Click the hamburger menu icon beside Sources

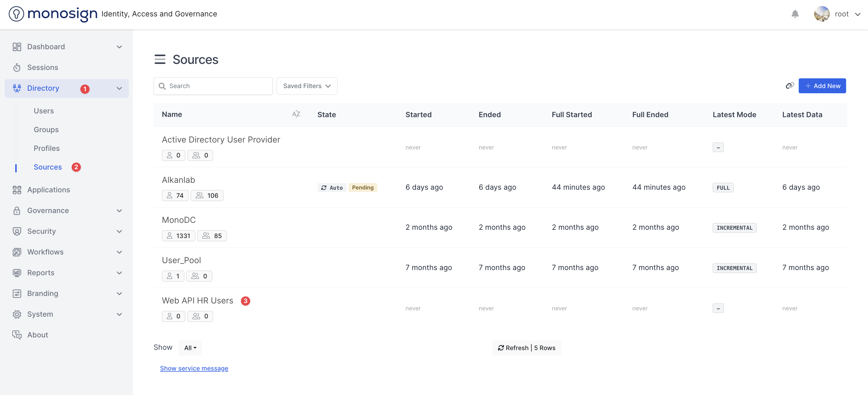point(160,59)
